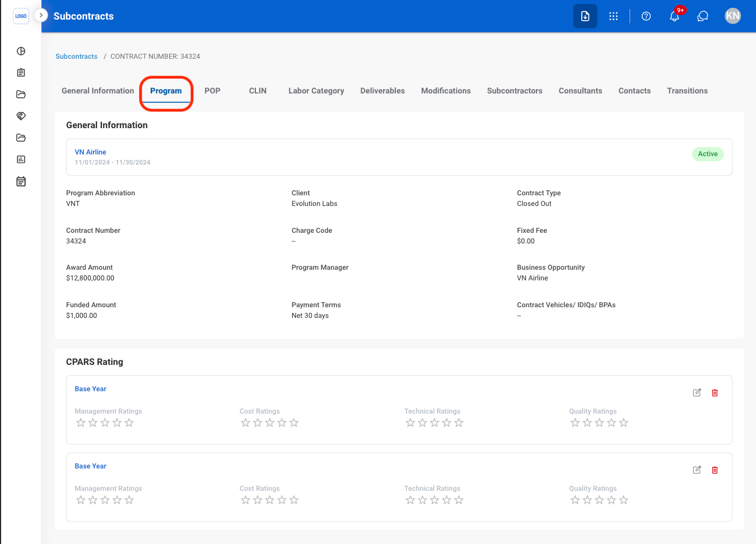
Task: Open the notifications bell icon
Action: click(674, 16)
